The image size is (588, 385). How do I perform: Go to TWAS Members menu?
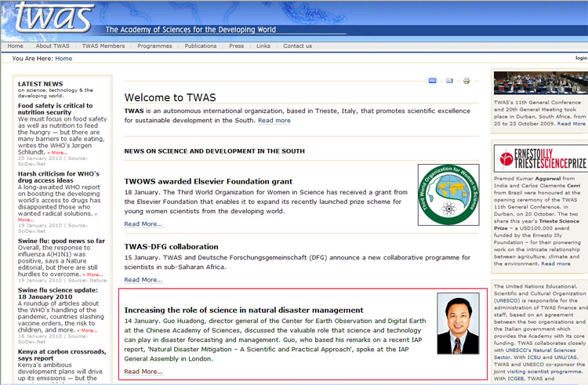pos(103,45)
